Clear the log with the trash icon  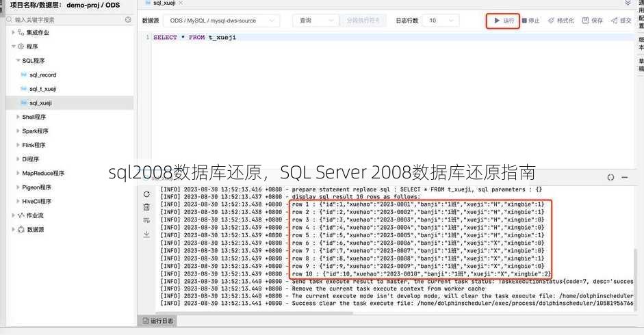click(146, 207)
